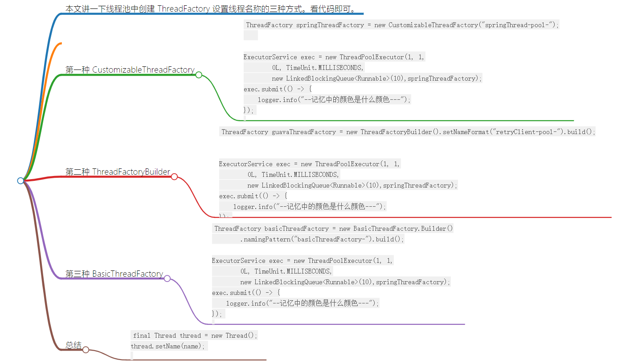The height and width of the screenshot is (364, 617).
Task: Click the root node circle on the left
Action: click(x=20, y=180)
